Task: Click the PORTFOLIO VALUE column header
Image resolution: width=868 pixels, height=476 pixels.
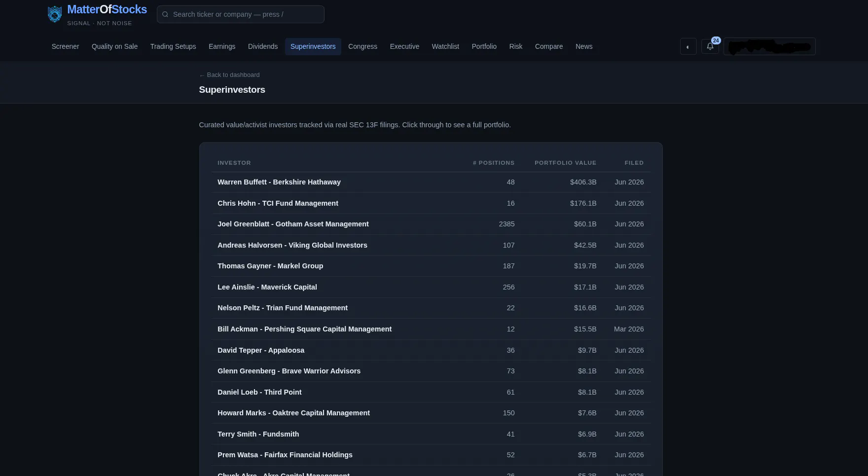Action: [565, 163]
